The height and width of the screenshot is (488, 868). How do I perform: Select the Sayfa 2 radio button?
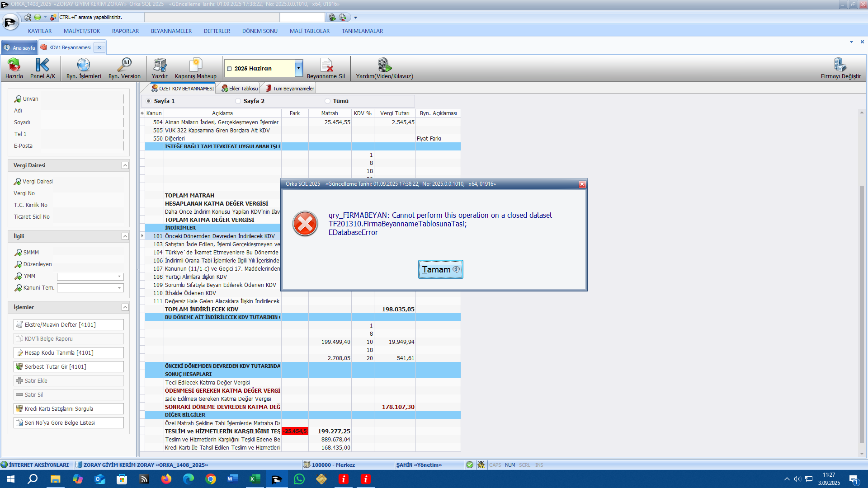[x=238, y=101]
